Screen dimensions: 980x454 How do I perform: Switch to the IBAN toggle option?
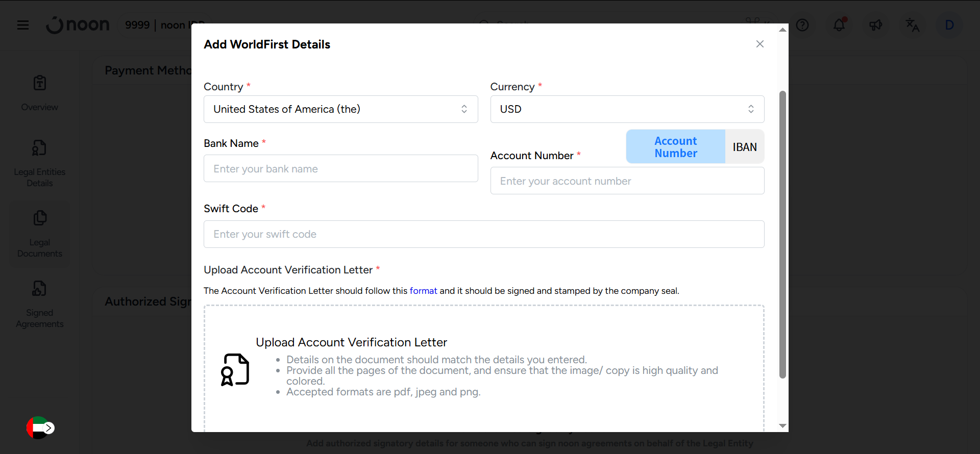click(745, 147)
